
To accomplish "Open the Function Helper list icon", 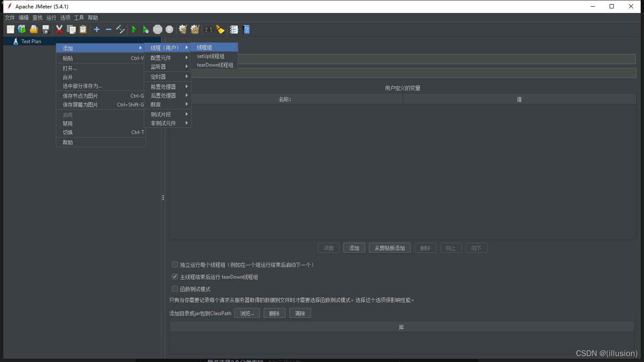I will pos(234,29).
